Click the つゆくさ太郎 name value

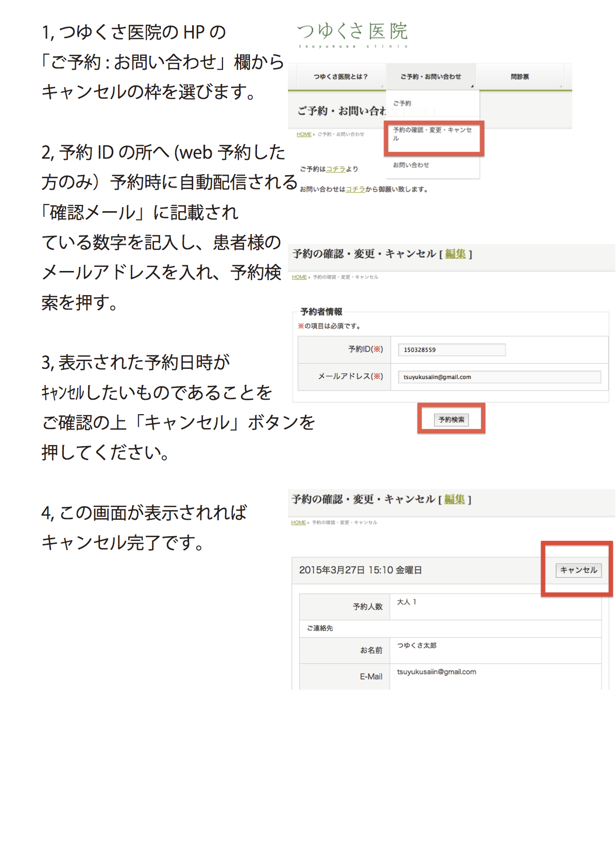pos(417,645)
